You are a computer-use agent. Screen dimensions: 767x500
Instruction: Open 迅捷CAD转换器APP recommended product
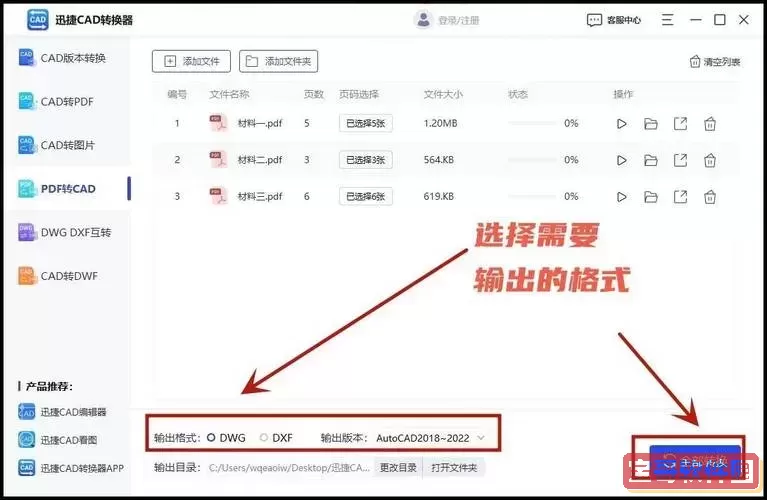click(71, 468)
